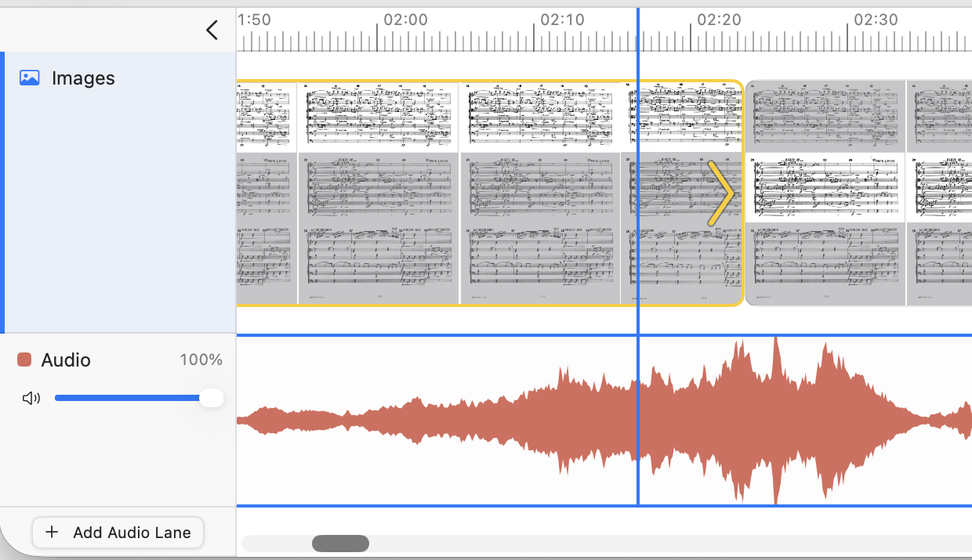Click the Audio volume slider knob
This screenshot has height=560, width=972.
[x=211, y=398]
